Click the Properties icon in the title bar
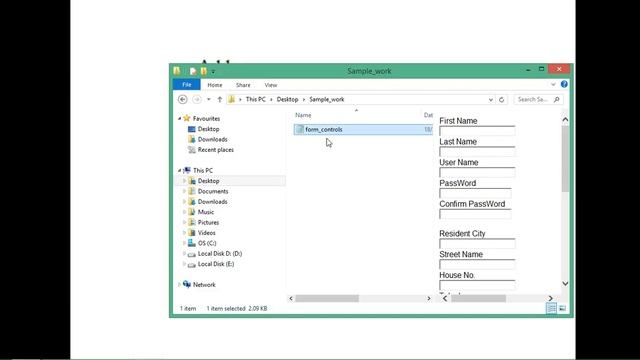Screen dimensions: 640x360 (193, 71)
